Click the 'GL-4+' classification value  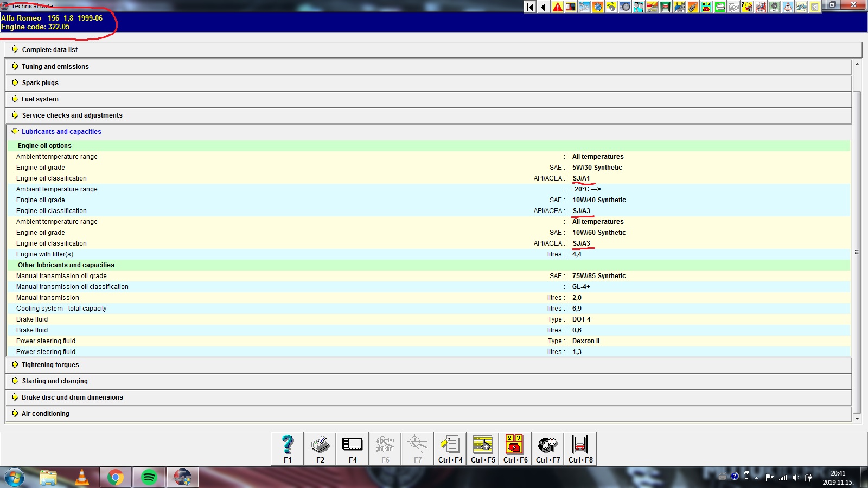click(581, 287)
